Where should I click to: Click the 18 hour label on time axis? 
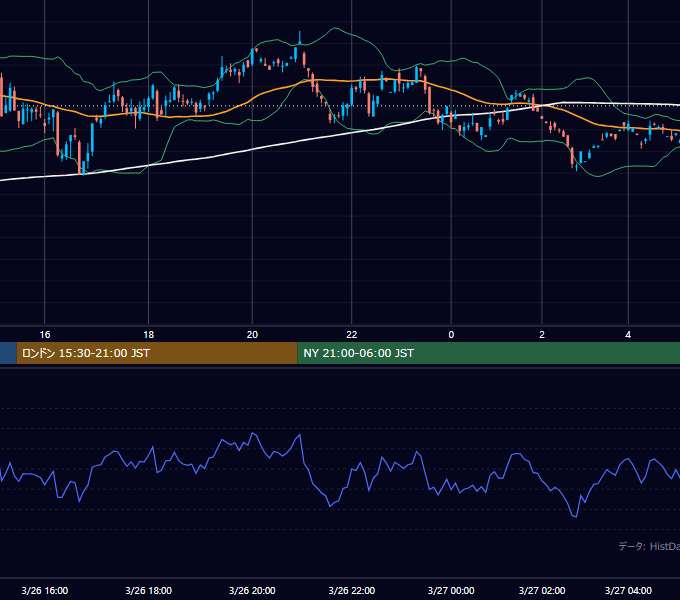(x=149, y=335)
